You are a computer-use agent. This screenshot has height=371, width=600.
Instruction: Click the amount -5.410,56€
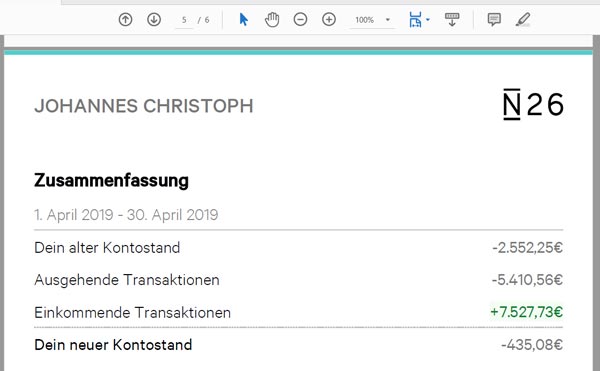point(527,280)
